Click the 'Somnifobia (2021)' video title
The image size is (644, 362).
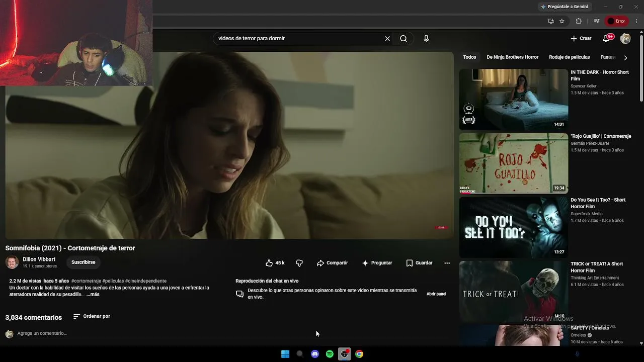pyautogui.click(x=70, y=248)
